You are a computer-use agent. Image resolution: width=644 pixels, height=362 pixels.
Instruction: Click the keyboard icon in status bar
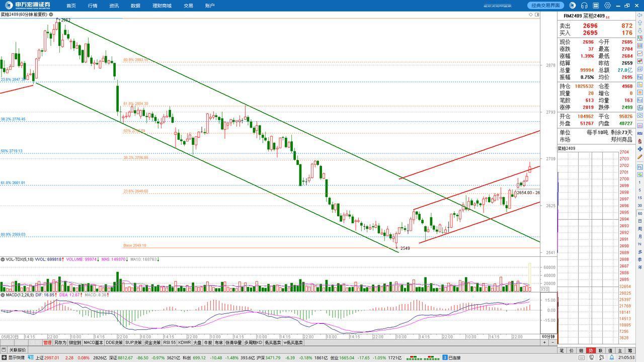582,357
